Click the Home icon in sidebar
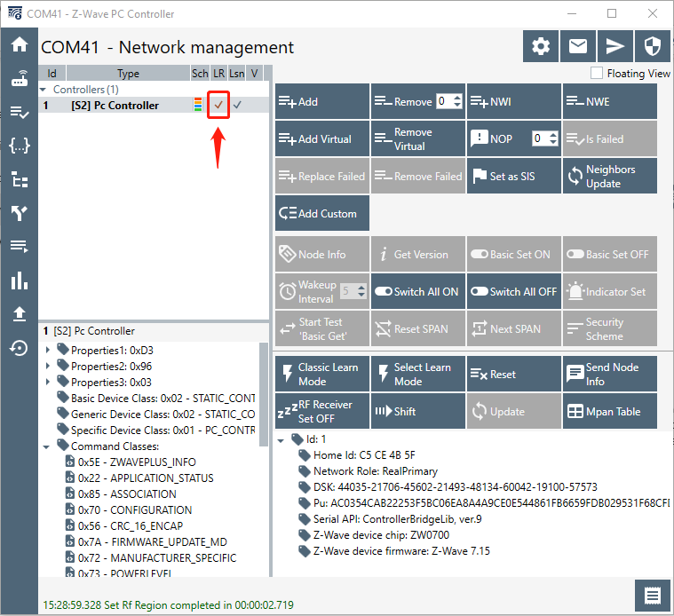 [x=19, y=45]
